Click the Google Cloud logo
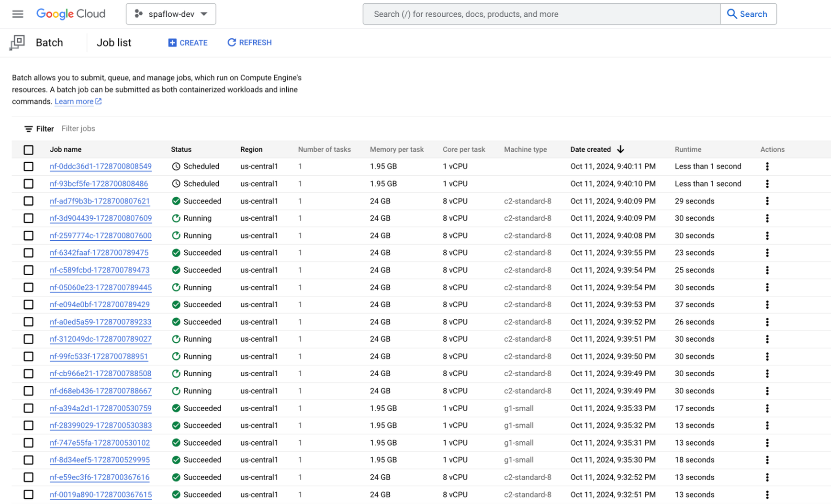Viewport: 831px width, 504px height. click(x=71, y=14)
